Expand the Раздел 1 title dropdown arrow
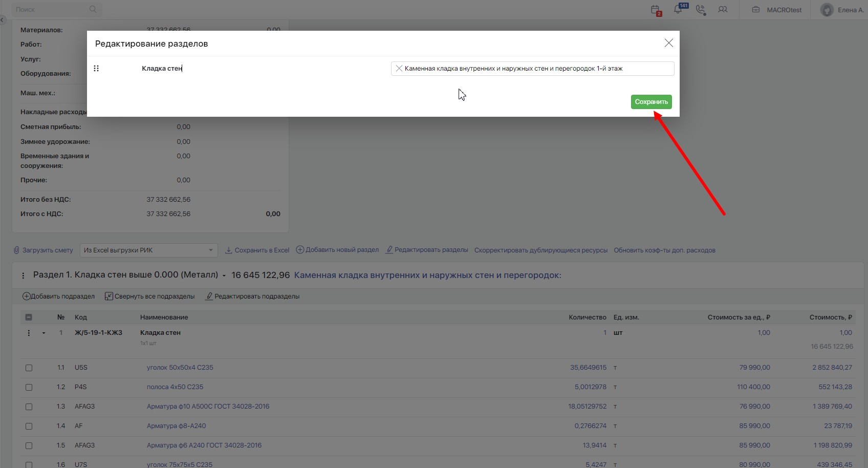The height and width of the screenshot is (468, 868). pyautogui.click(x=224, y=275)
